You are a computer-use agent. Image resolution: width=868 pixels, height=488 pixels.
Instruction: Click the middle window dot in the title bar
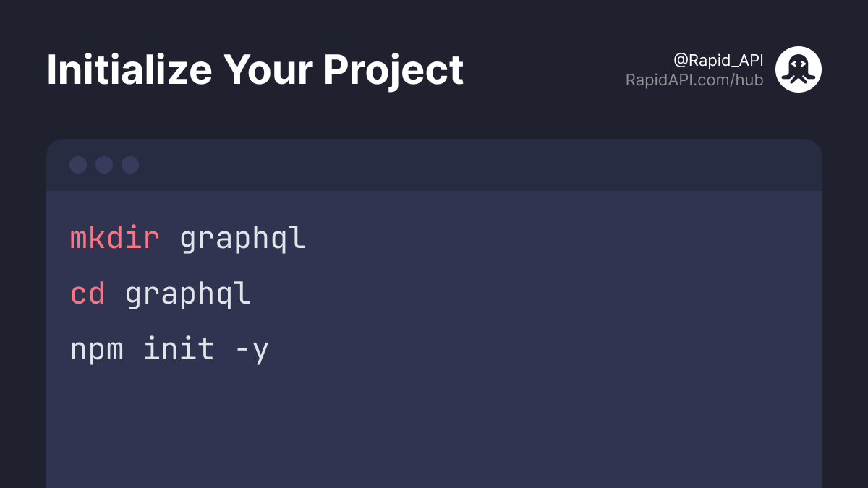104,165
